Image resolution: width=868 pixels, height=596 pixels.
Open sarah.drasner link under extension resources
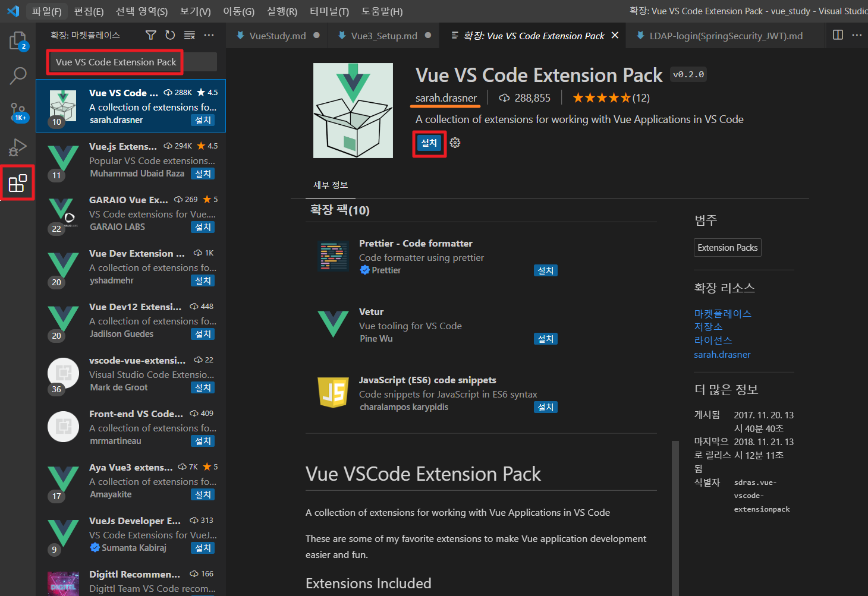pyautogui.click(x=722, y=354)
